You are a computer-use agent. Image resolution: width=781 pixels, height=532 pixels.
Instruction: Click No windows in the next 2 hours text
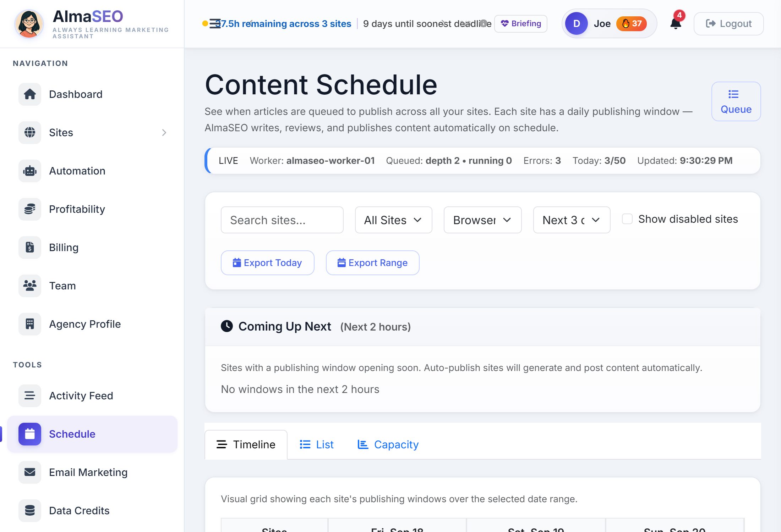pos(300,389)
